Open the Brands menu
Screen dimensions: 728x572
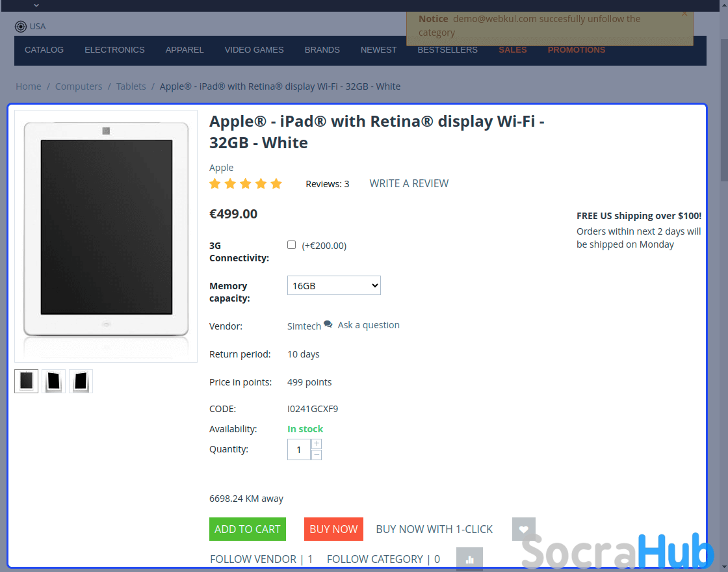tap(322, 49)
